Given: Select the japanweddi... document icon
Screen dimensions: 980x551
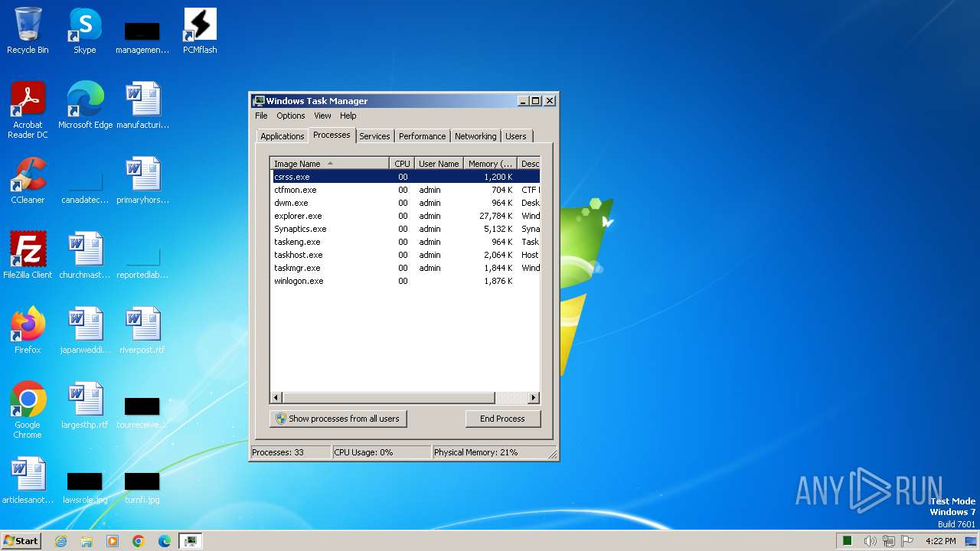Looking at the screenshot, I should pyautogui.click(x=85, y=330).
